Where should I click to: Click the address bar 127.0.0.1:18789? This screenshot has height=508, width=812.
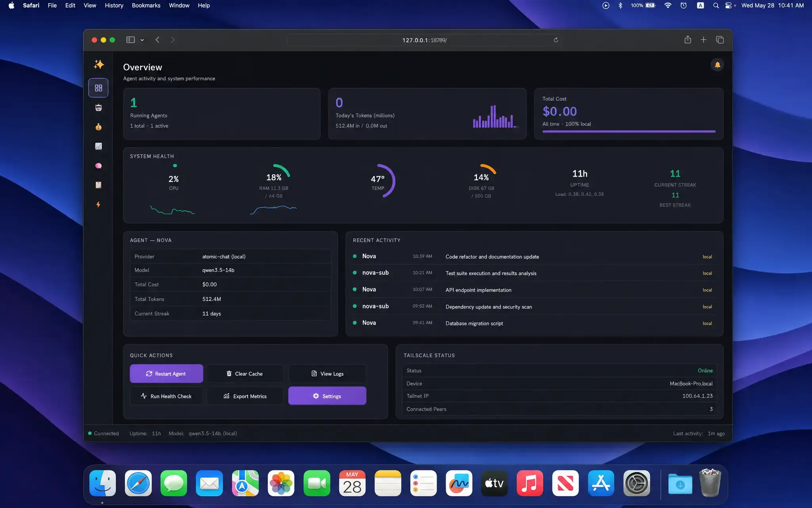(x=424, y=40)
